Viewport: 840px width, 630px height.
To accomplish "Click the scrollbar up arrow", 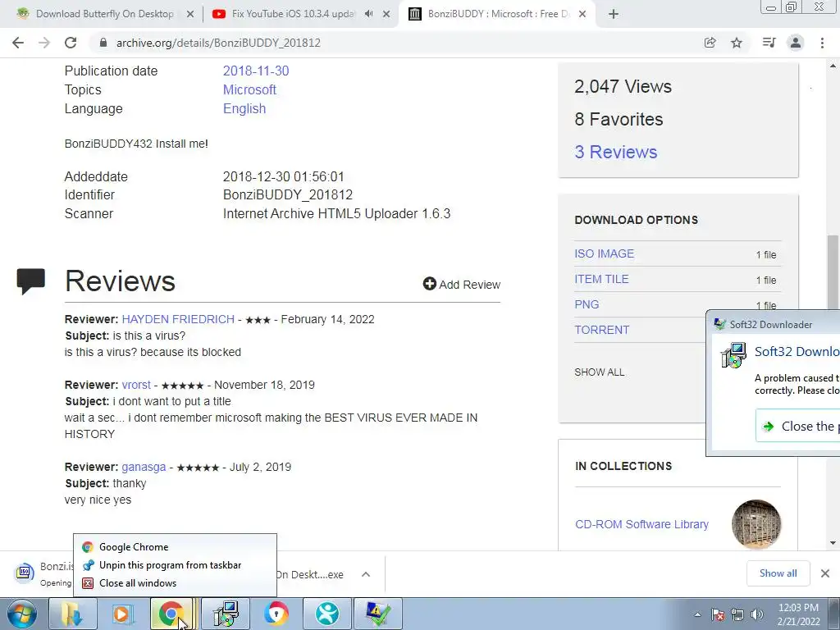I will click(x=833, y=66).
